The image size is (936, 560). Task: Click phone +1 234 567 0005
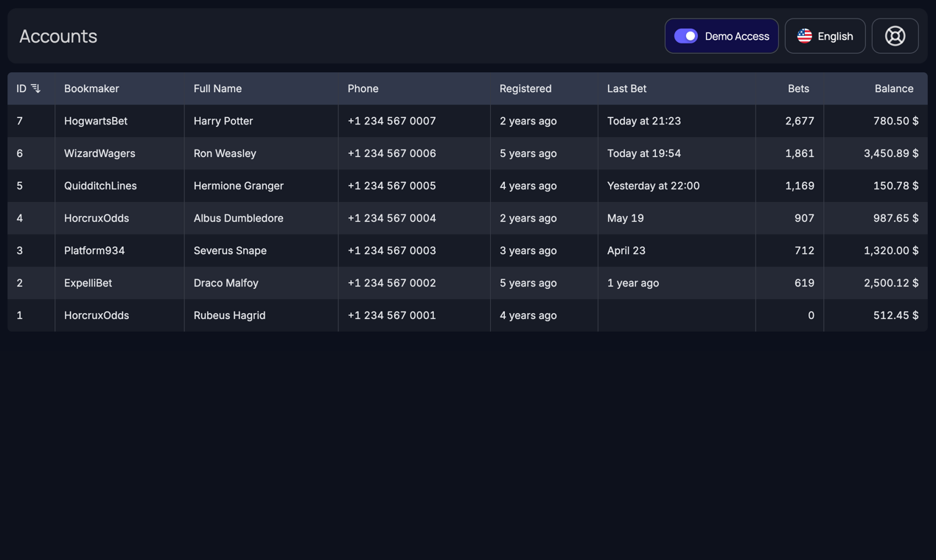392,186
